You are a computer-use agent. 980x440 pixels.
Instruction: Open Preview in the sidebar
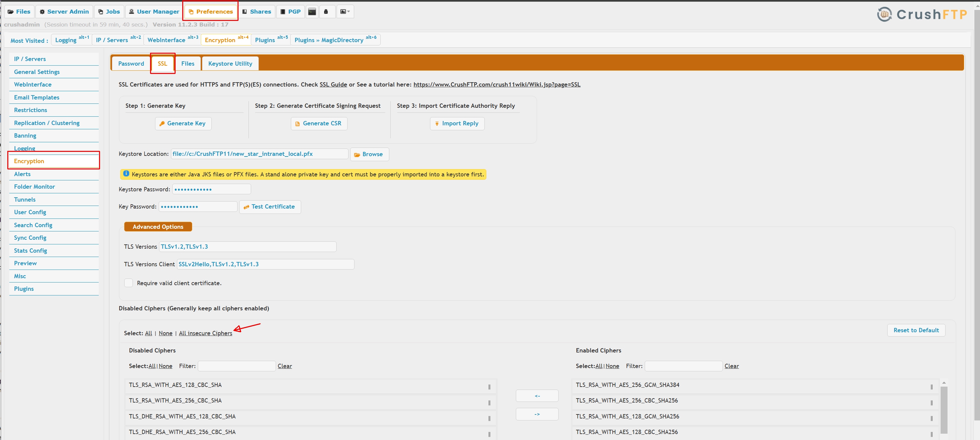[x=54, y=263]
